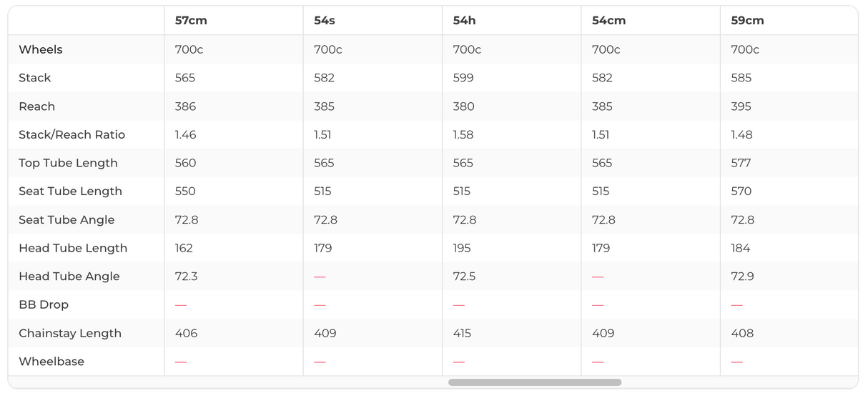Click the Stack row label
Viewport: 868px width, 398px height.
[x=35, y=78]
